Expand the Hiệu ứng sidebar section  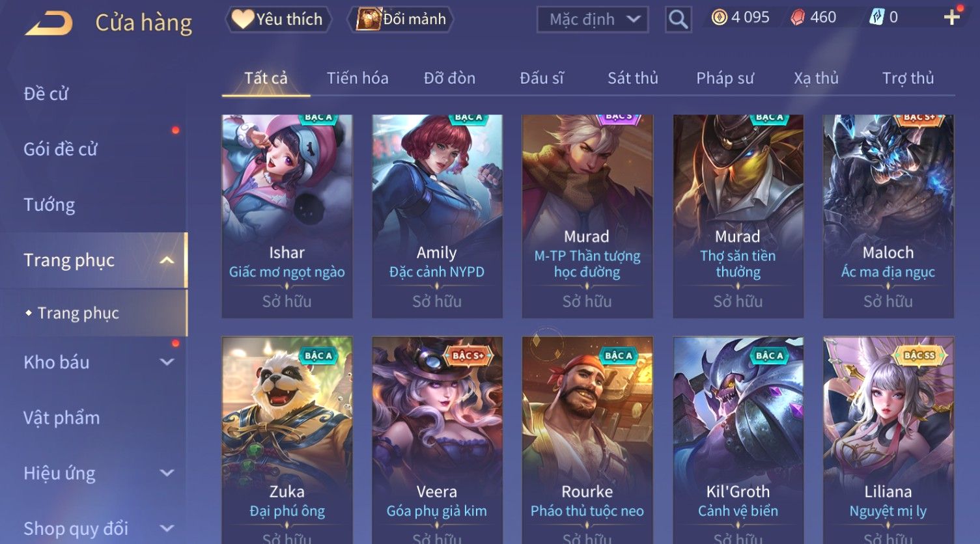(x=167, y=473)
